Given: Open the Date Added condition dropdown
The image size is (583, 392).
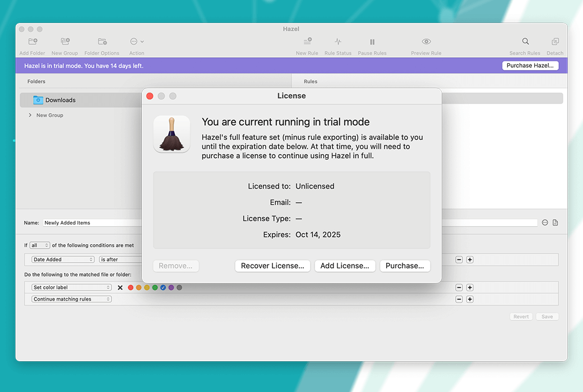Looking at the screenshot, I should point(63,260).
